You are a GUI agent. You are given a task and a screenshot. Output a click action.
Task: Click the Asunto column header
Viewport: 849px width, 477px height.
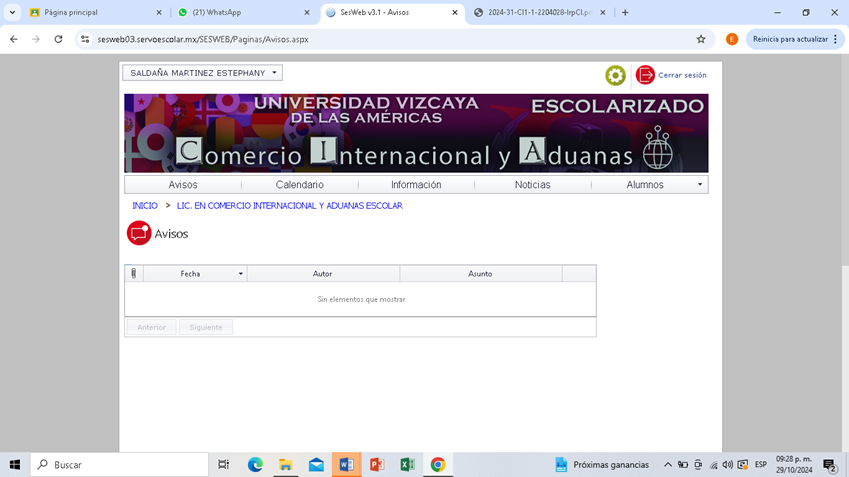pos(480,274)
